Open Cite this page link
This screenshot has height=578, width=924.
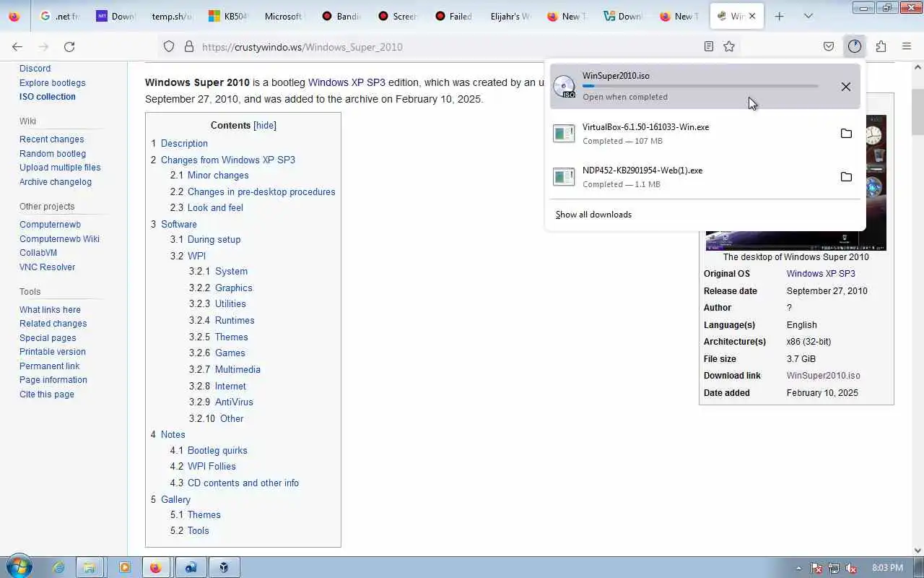tap(46, 394)
